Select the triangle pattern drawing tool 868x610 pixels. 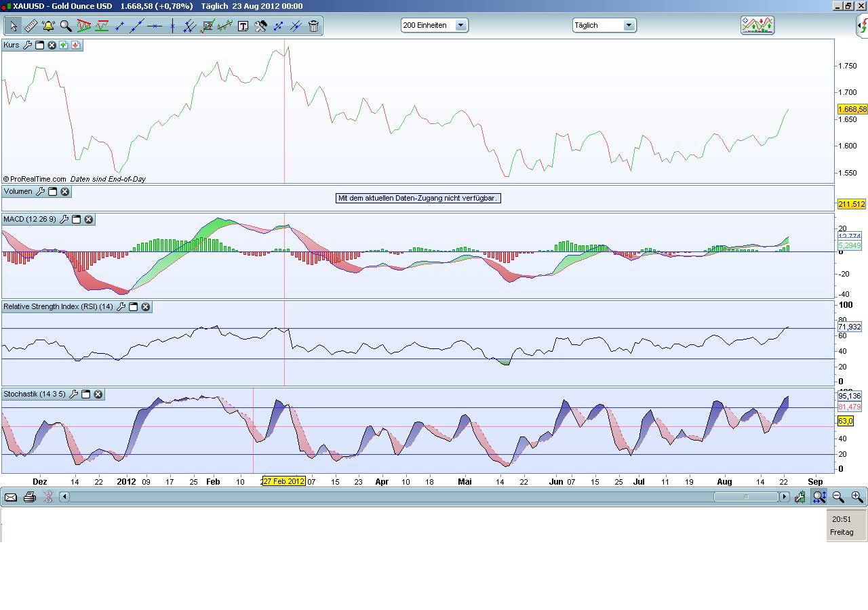tap(84, 26)
